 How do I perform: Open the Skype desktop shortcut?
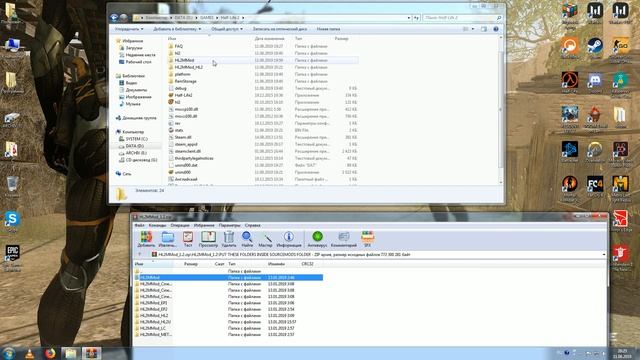click(12, 221)
